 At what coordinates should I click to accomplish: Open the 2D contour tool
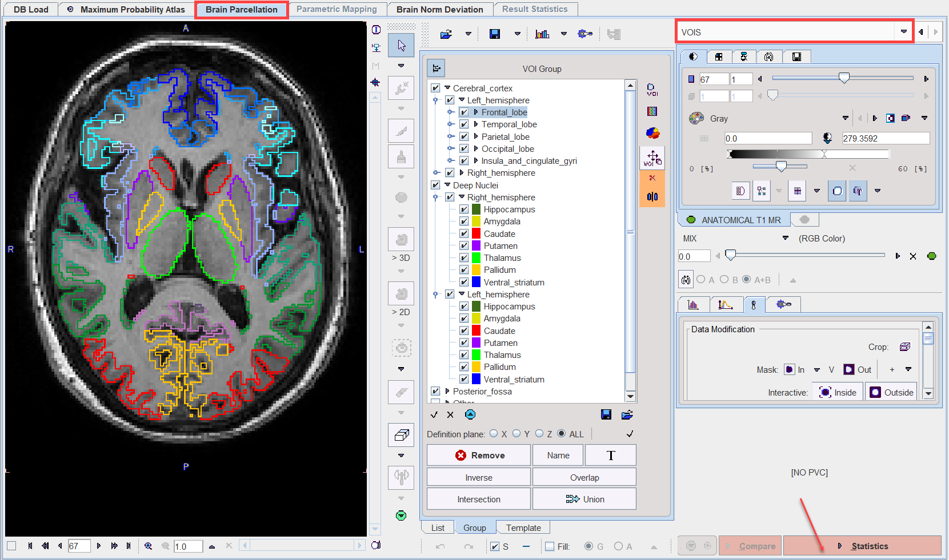[401, 293]
